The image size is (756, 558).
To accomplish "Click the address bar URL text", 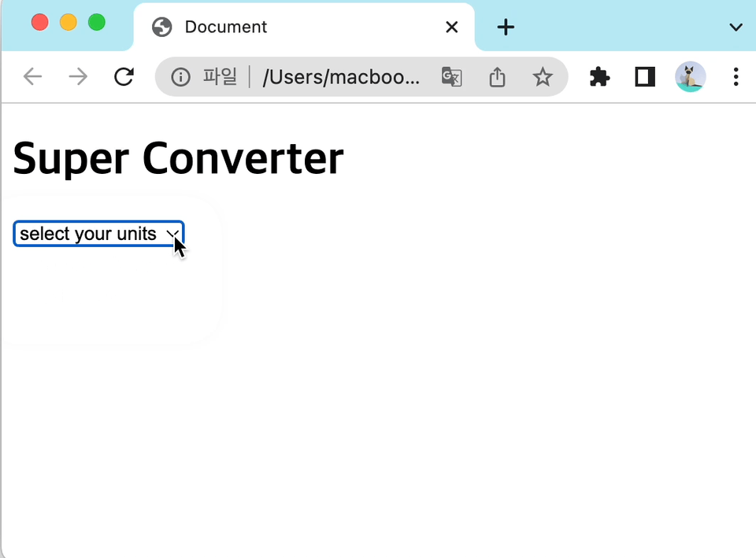I will click(x=341, y=77).
